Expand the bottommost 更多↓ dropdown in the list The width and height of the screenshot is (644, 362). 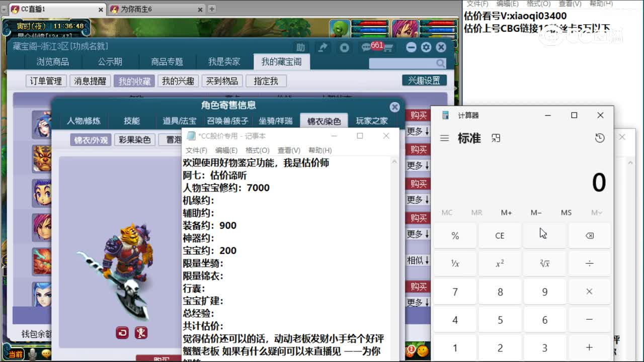[418, 303]
